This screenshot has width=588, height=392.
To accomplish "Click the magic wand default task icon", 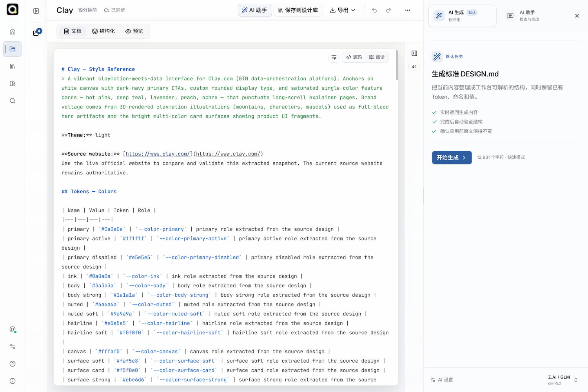I will tap(437, 56).
